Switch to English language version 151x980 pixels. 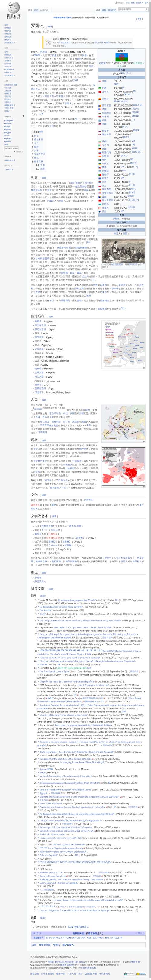(7, 130)
